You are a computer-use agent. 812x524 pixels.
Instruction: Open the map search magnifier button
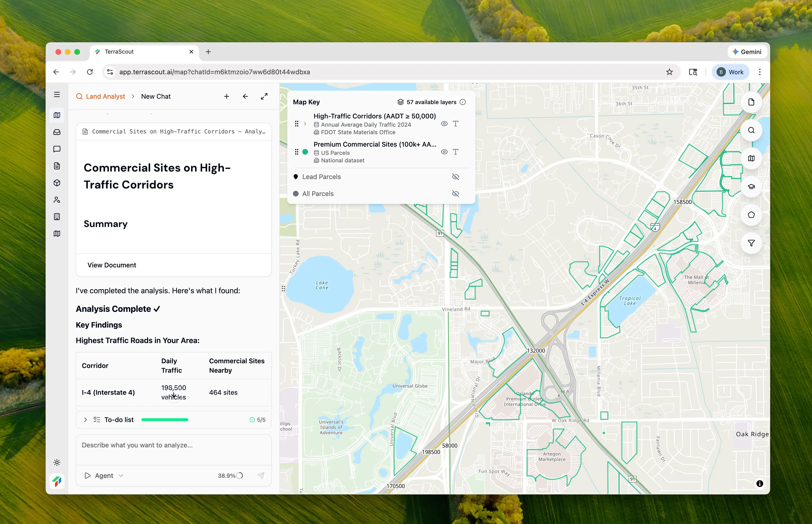751,130
